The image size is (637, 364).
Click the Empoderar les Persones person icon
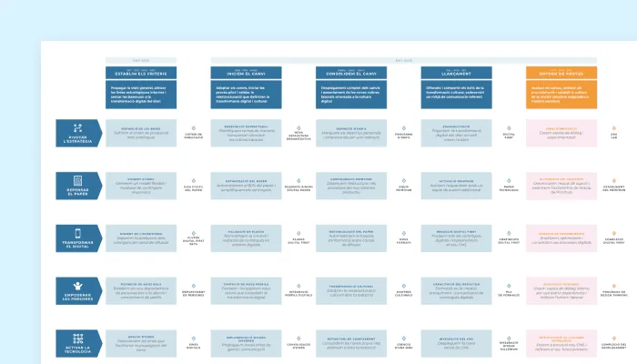point(77,286)
